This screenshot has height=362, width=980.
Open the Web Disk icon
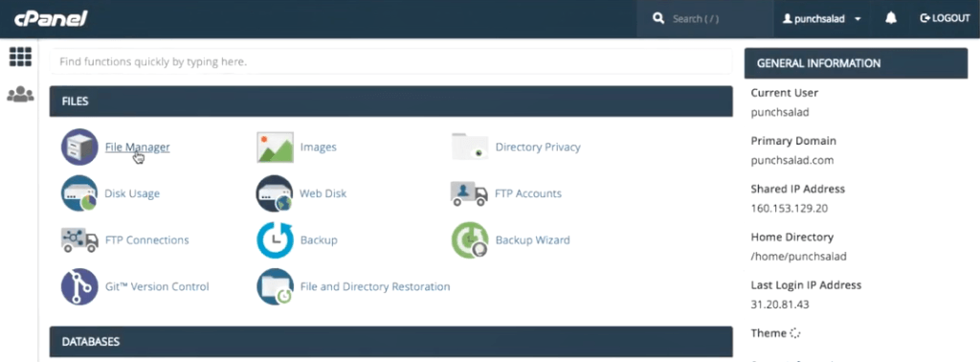coord(275,193)
